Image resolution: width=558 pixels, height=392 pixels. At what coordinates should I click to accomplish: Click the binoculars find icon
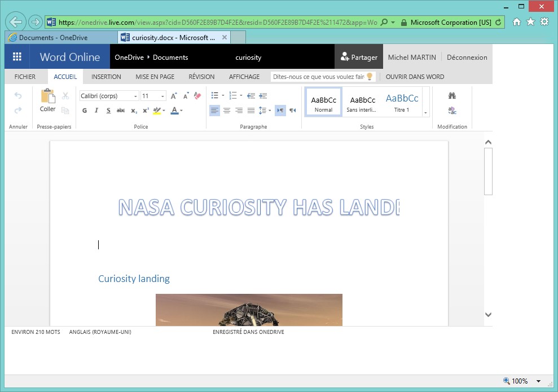point(452,96)
